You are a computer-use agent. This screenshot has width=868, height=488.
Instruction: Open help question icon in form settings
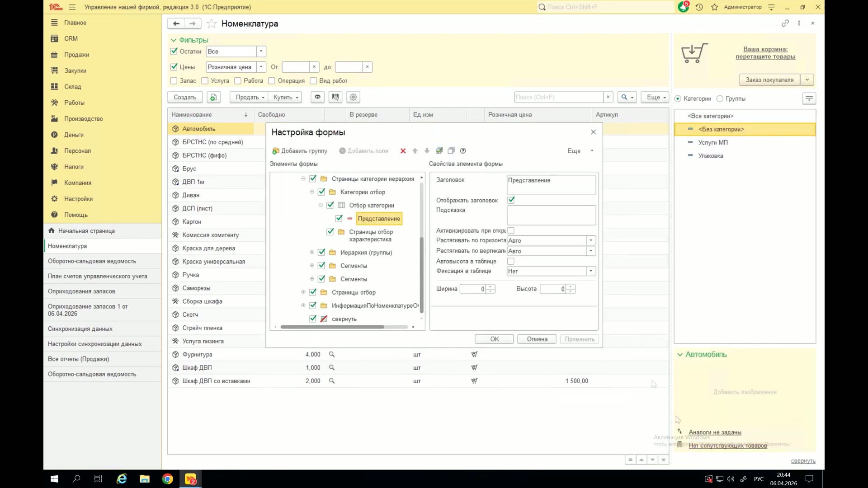coord(463,151)
